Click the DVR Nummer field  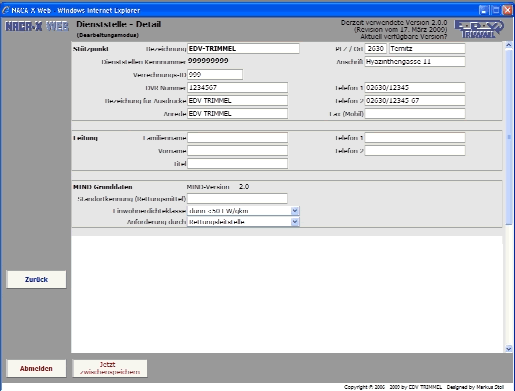coord(237,88)
